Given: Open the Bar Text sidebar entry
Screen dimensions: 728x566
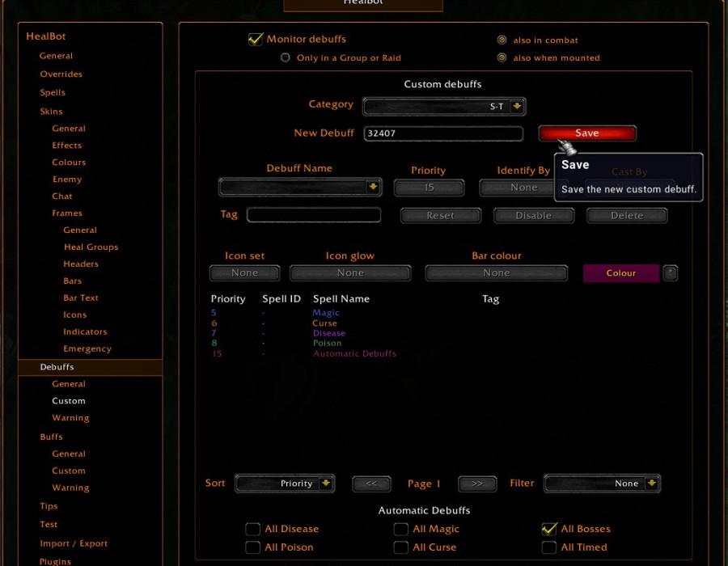Looking at the screenshot, I should point(81,298).
